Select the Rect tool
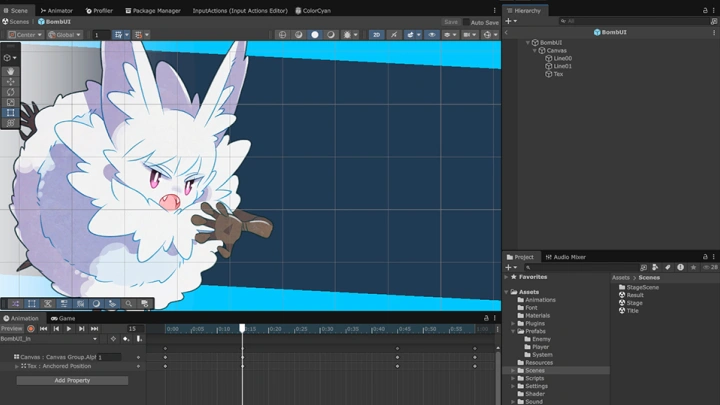 coord(11,112)
